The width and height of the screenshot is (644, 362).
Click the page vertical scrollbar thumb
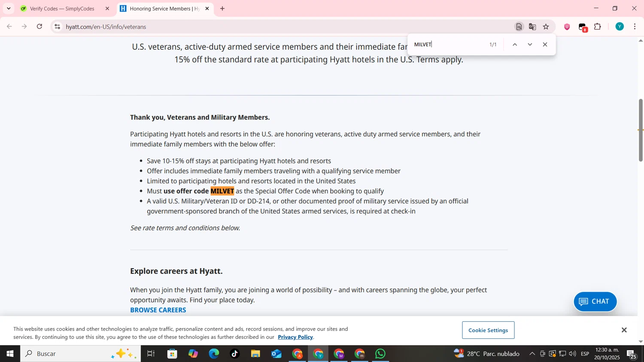point(641,130)
